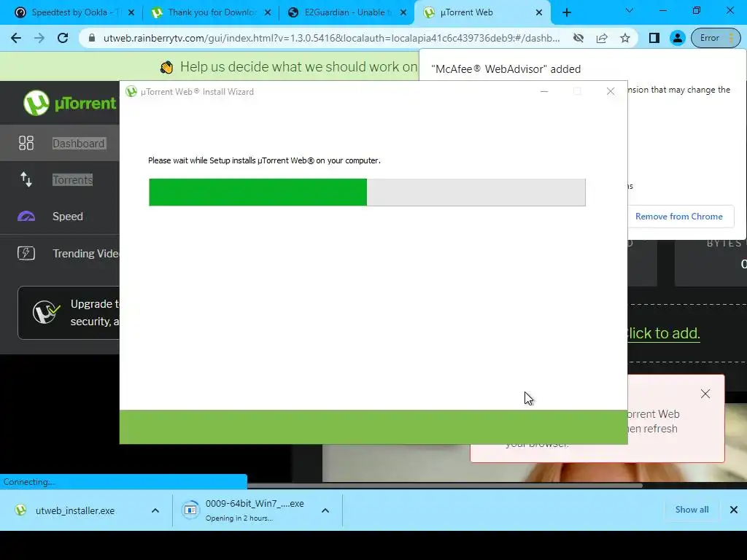Click the µTorrent logo in sidebar

(69, 103)
